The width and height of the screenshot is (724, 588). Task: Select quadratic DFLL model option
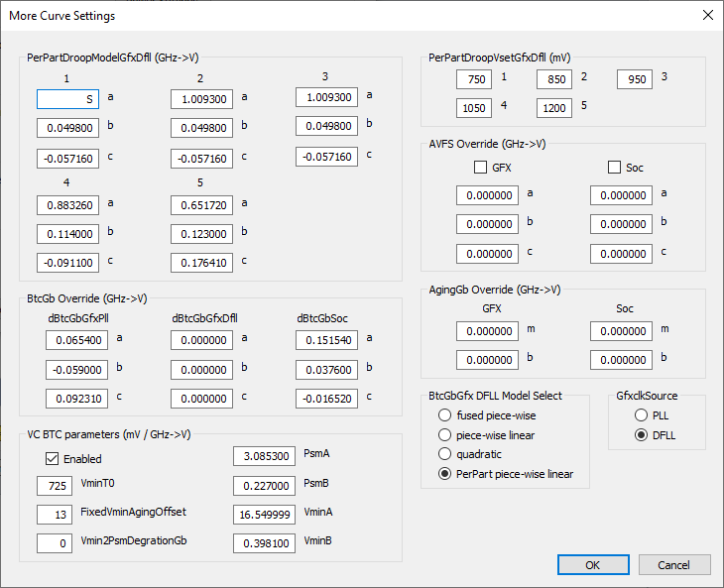tap(445, 454)
